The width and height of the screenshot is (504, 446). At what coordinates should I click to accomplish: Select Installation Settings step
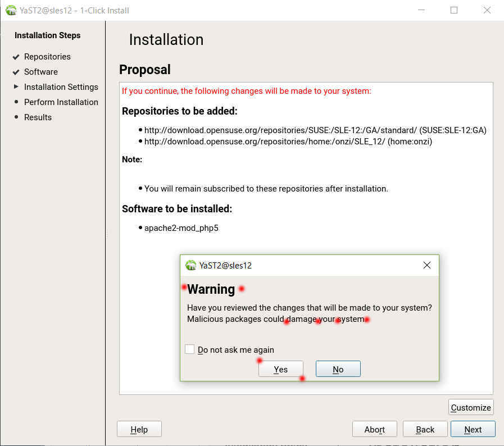click(61, 87)
